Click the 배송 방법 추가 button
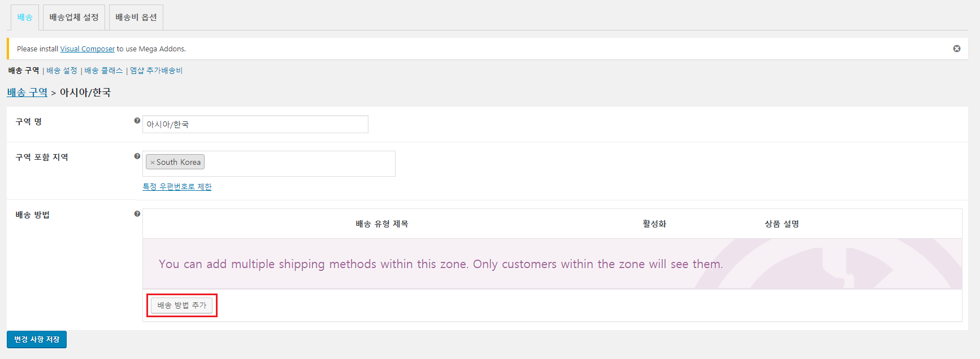This screenshot has height=359, width=980. pyautogui.click(x=182, y=305)
